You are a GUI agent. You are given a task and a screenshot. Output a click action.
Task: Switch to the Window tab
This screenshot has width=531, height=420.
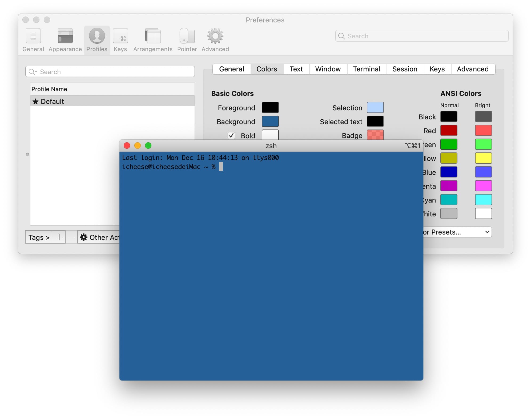click(x=328, y=69)
